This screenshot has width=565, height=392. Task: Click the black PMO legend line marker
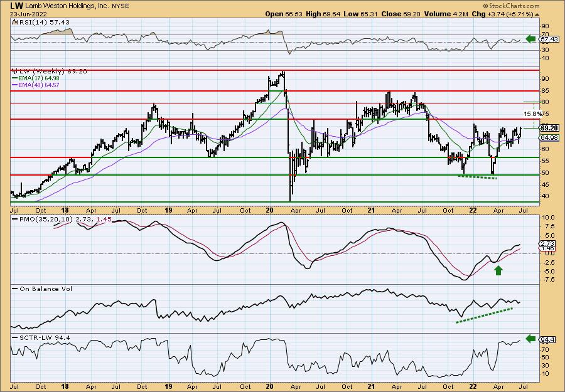[x=15, y=220]
